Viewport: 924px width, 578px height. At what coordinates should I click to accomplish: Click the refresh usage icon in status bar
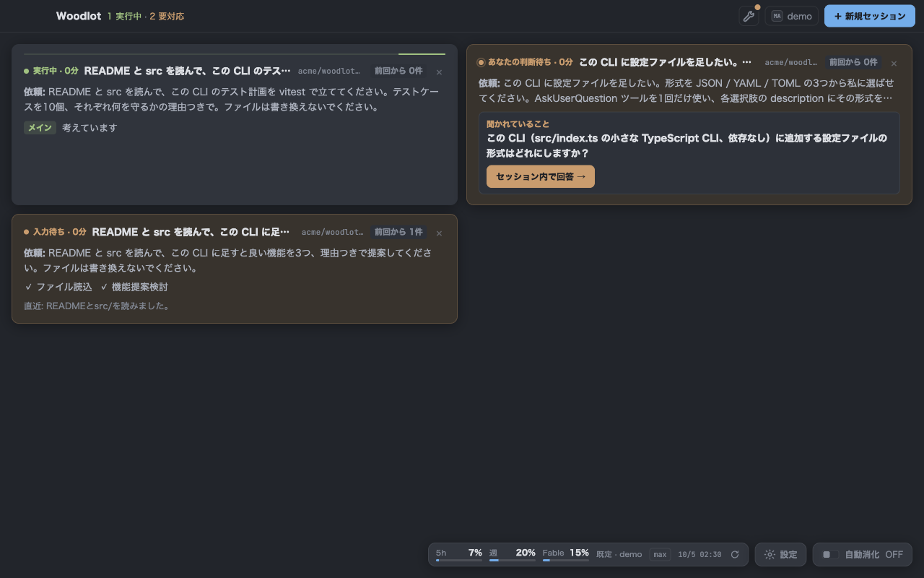point(735,555)
